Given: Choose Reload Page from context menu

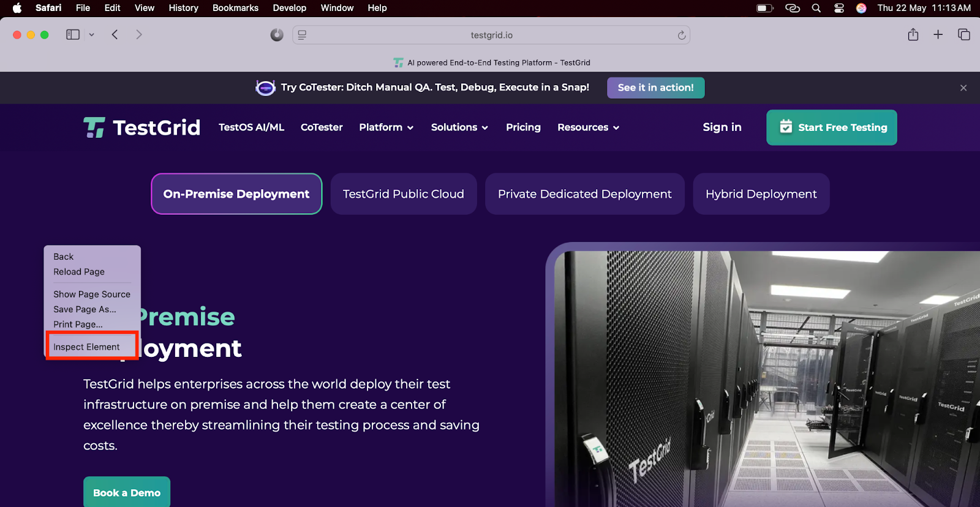Looking at the screenshot, I should click(92, 272).
